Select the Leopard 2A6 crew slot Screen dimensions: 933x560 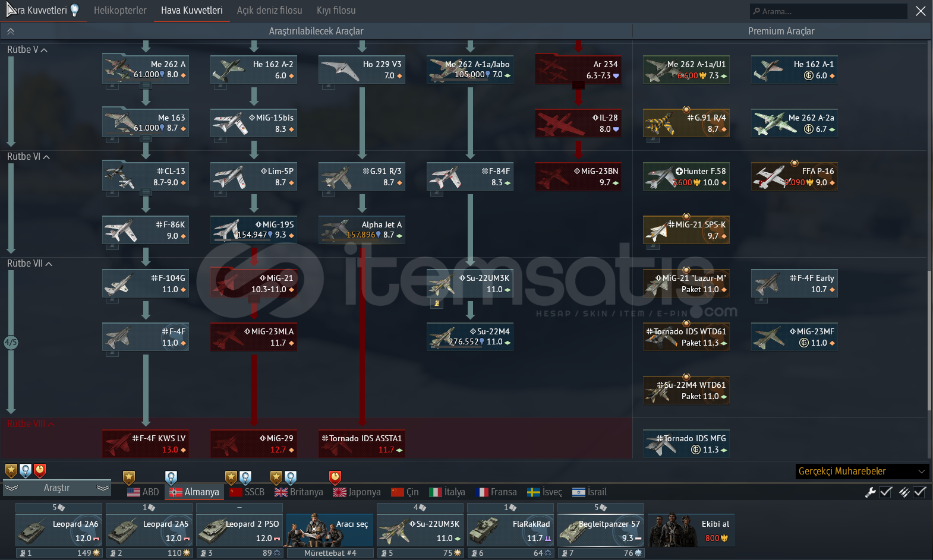coord(59,530)
